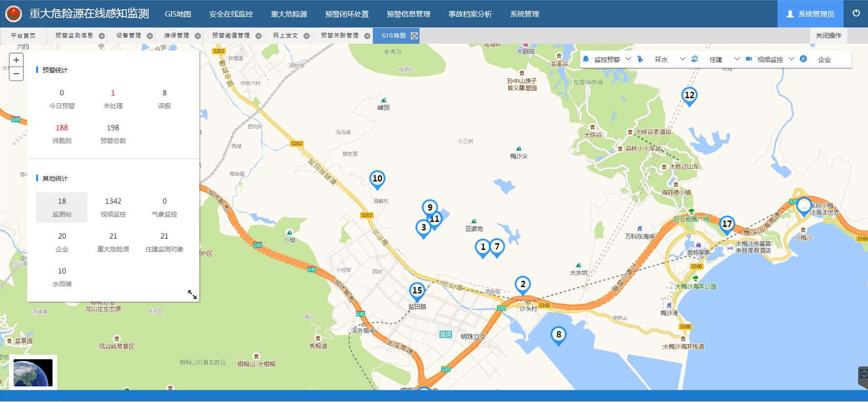Select map marker number 1
This screenshot has width=868, height=402.
coord(483,249)
